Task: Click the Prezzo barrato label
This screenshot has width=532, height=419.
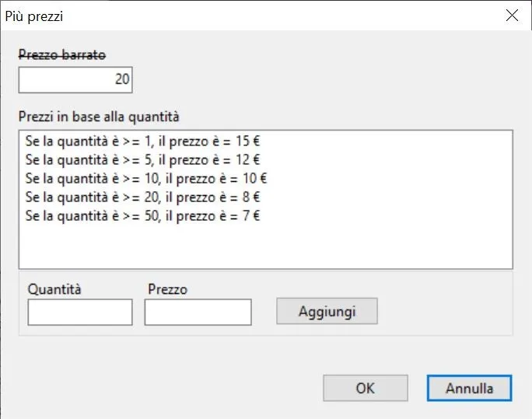Action: click(62, 54)
